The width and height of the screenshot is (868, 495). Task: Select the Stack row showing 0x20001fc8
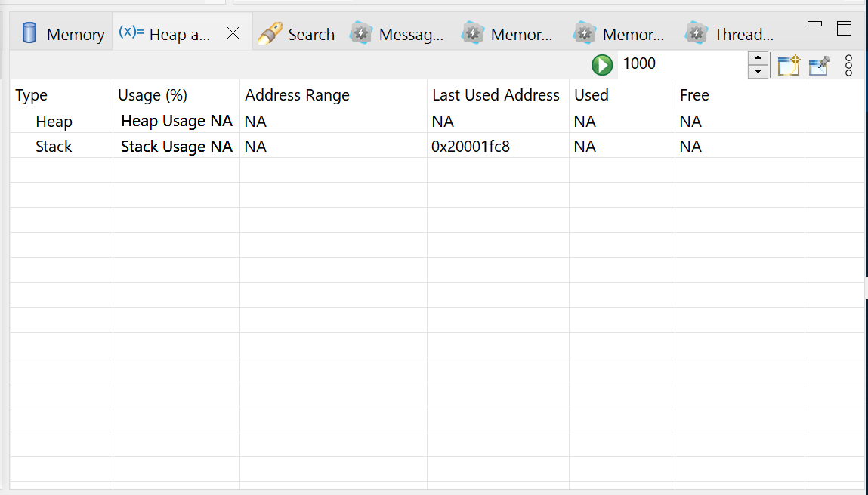(471, 146)
